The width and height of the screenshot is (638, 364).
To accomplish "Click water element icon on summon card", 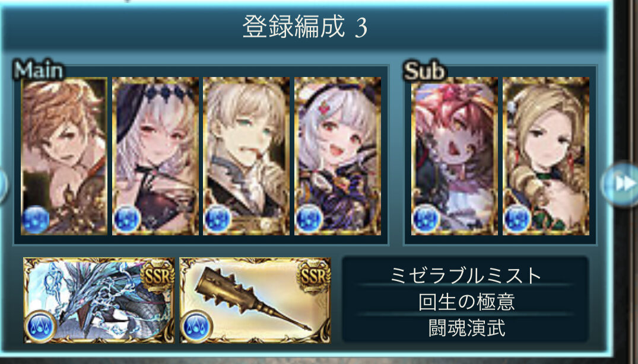I will (40, 326).
